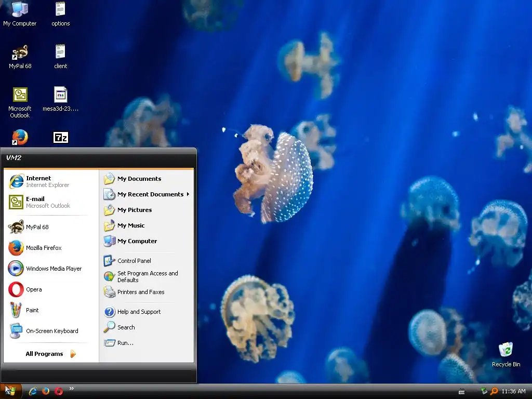532x399 pixels.
Task: Open the Run... dialog
Action: (147, 343)
